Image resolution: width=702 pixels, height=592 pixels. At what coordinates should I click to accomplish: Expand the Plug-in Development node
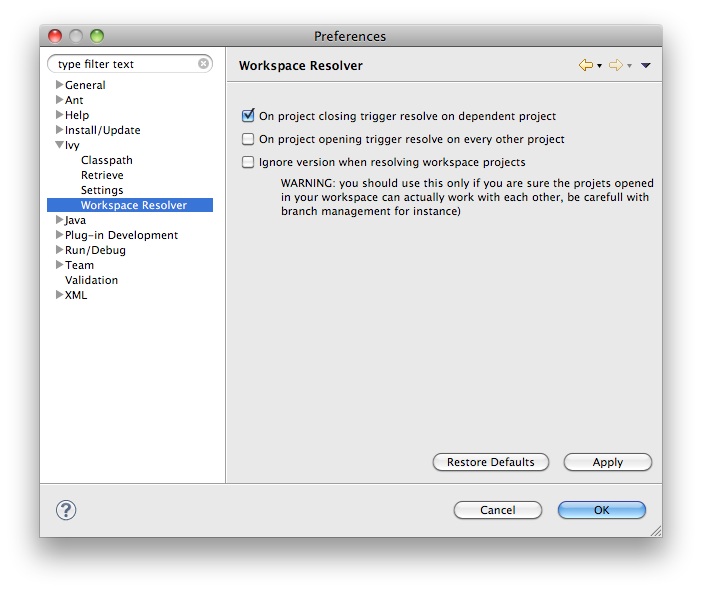point(60,235)
